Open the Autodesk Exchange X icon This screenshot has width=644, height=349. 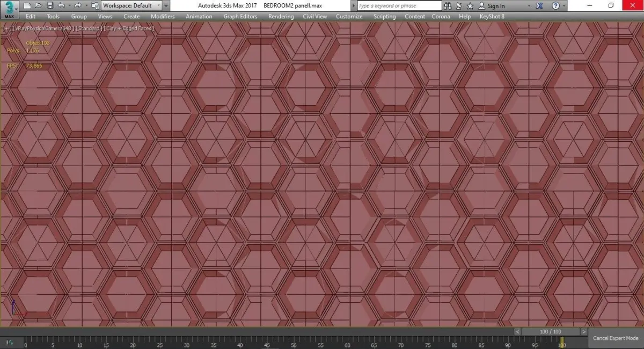click(539, 6)
